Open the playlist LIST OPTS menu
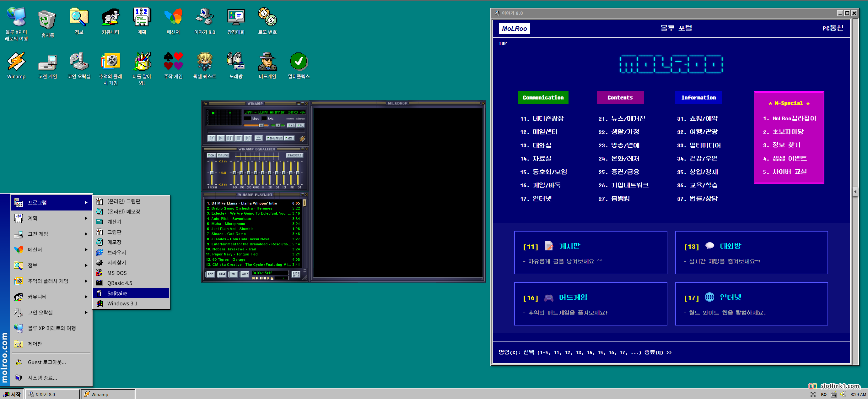Image resolution: width=868 pixels, height=399 pixels. 295,274
